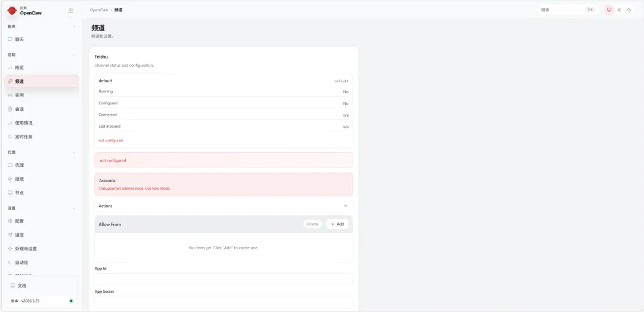Switch to dark theme via the moon icon
This screenshot has width=644, height=312.
pyautogui.click(x=629, y=10)
